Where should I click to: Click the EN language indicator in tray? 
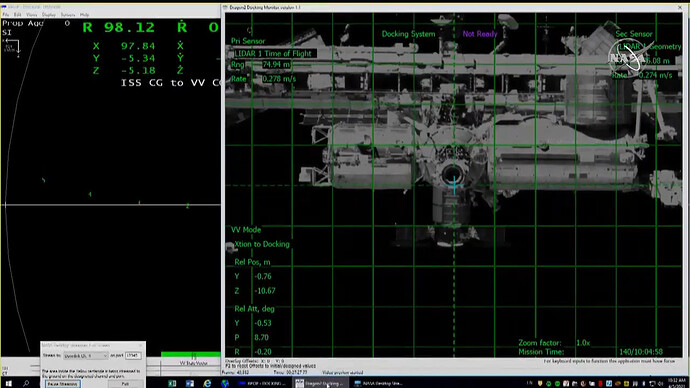[529, 383]
